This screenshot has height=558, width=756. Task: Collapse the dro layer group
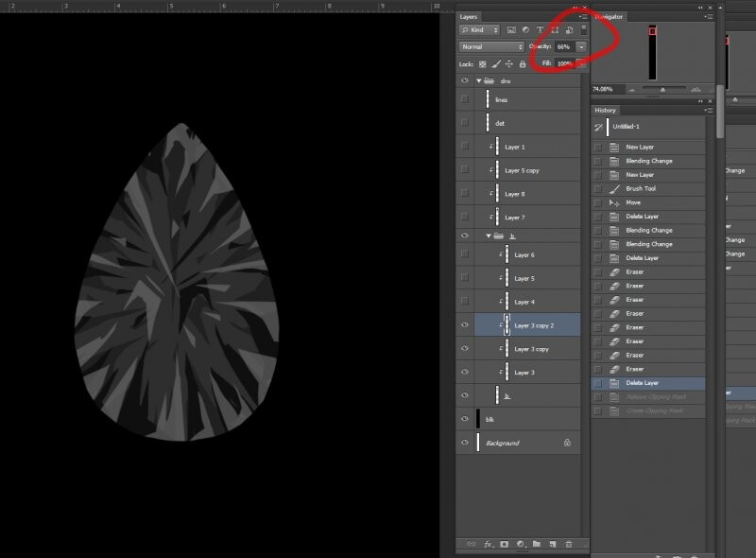point(479,81)
